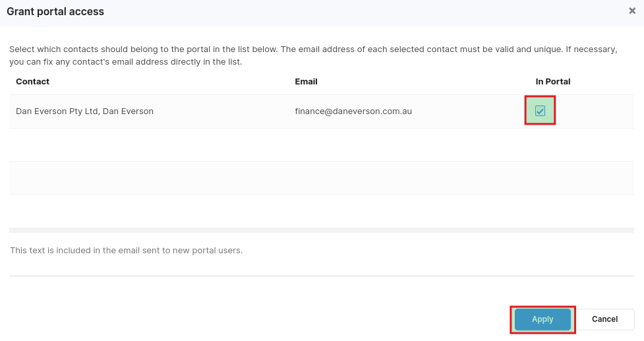Click the blank header bar area beside title

(x=363, y=12)
